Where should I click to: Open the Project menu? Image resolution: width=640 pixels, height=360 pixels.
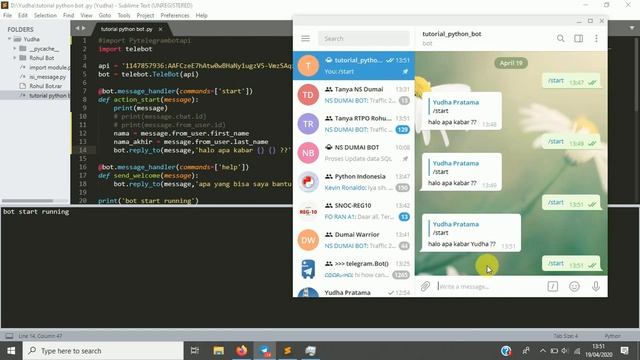[145, 15]
